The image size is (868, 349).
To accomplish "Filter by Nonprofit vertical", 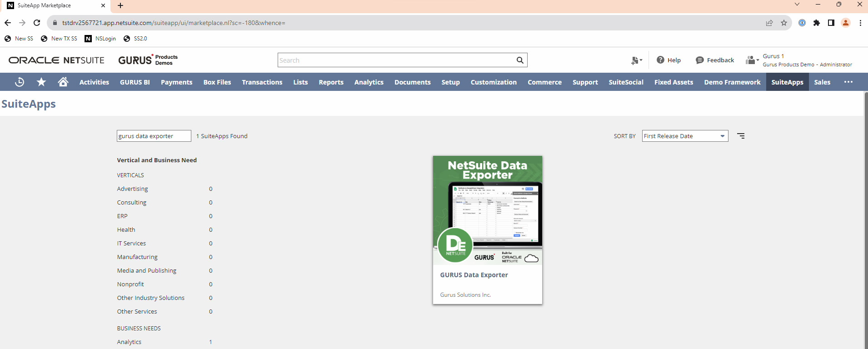I will (x=130, y=284).
